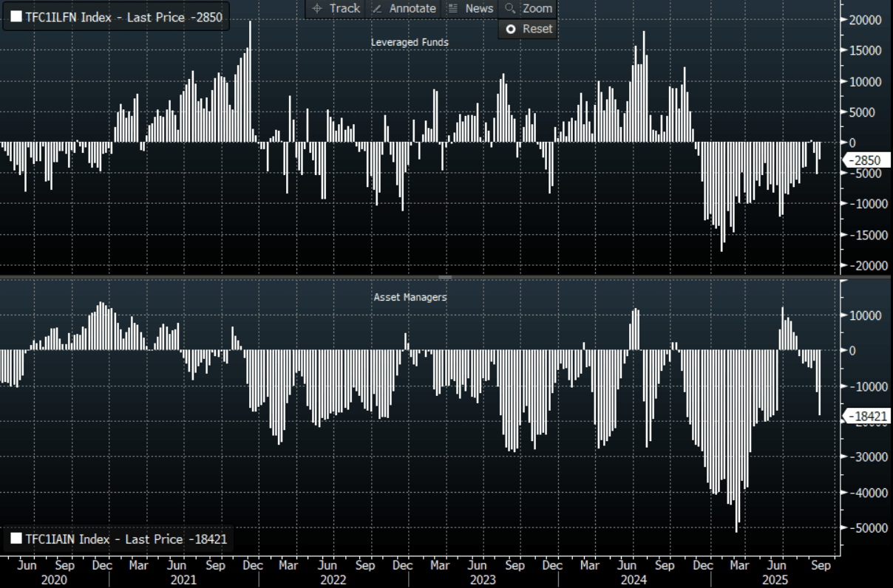893x588 pixels.
Task: Open the News overlay option
Action: pyautogui.click(x=479, y=8)
